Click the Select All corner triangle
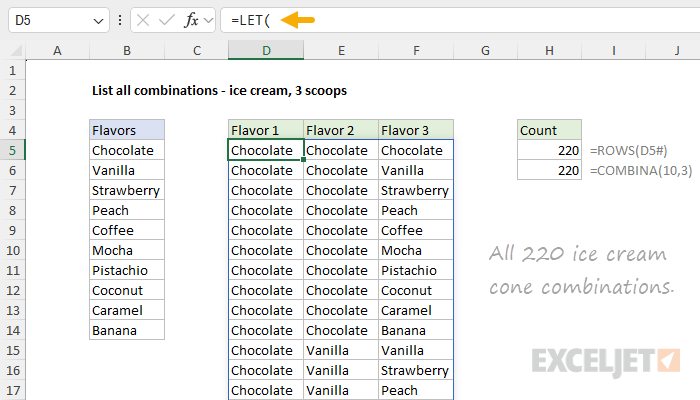The width and height of the screenshot is (700, 400). pos(16,50)
